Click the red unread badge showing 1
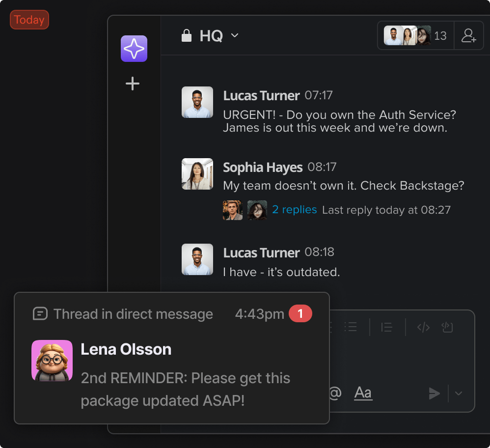This screenshot has width=490, height=448. pyautogui.click(x=300, y=313)
